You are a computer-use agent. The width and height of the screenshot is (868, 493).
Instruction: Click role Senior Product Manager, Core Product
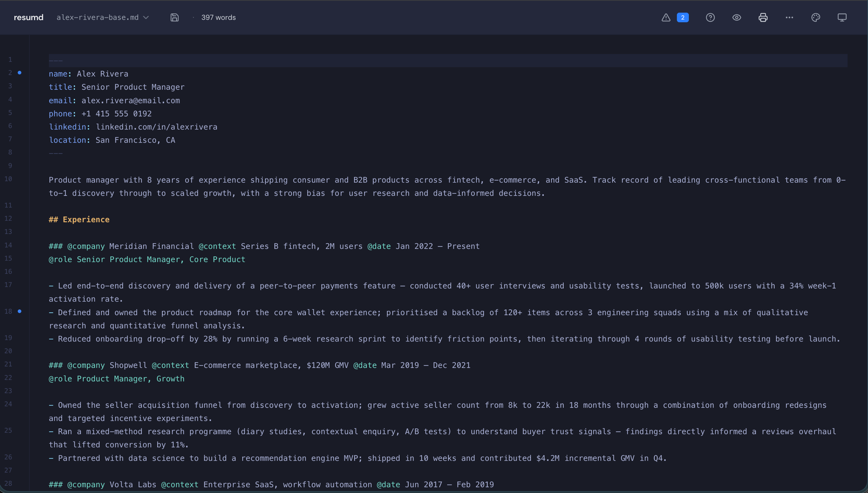pyautogui.click(x=147, y=260)
